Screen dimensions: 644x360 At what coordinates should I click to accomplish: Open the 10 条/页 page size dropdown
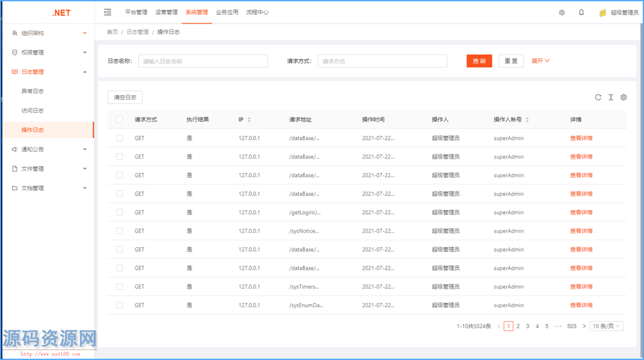pyautogui.click(x=607, y=326)
